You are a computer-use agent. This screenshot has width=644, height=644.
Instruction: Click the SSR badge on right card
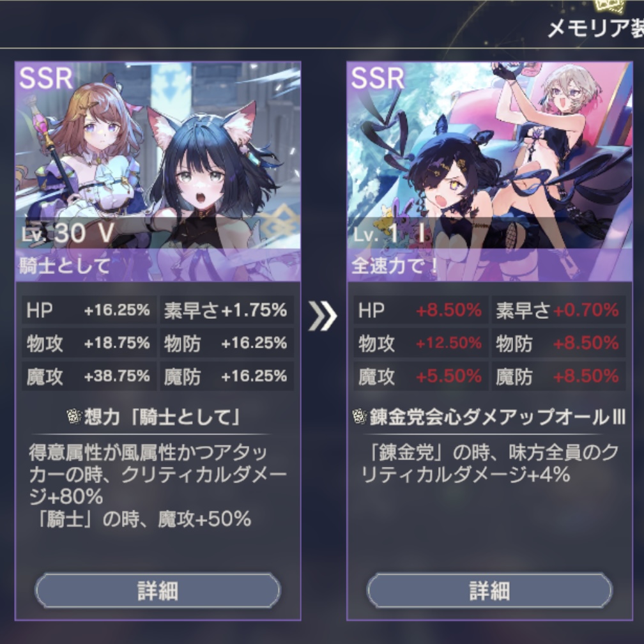click(x=378, y=78)
